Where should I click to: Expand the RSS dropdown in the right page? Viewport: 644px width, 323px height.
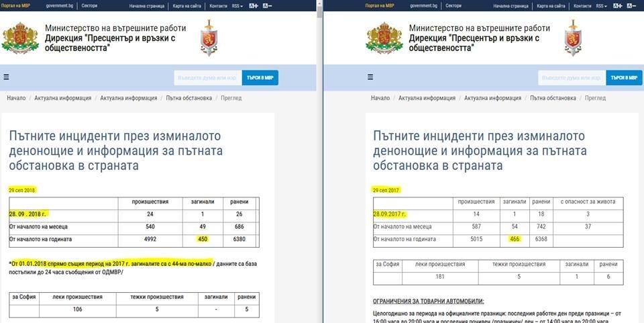[602, 6]
